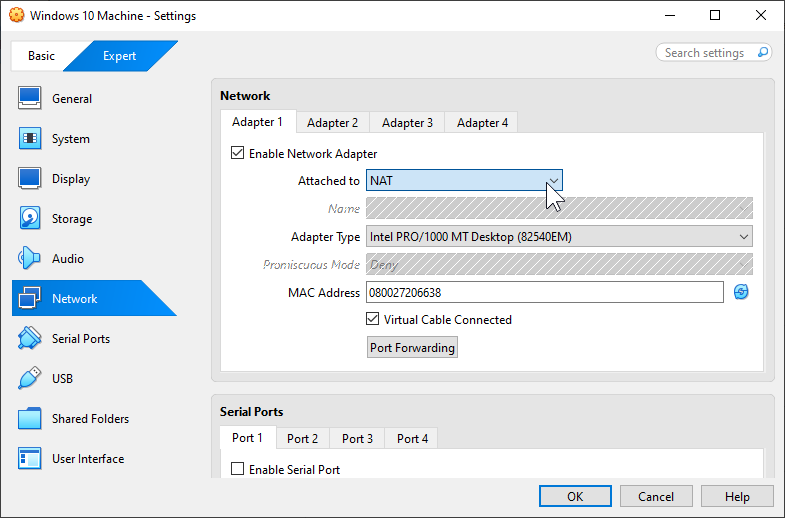Click the search magnifier icon
Image resolution: width=785 pixels, height=518 pixels.
coord(762,52)
